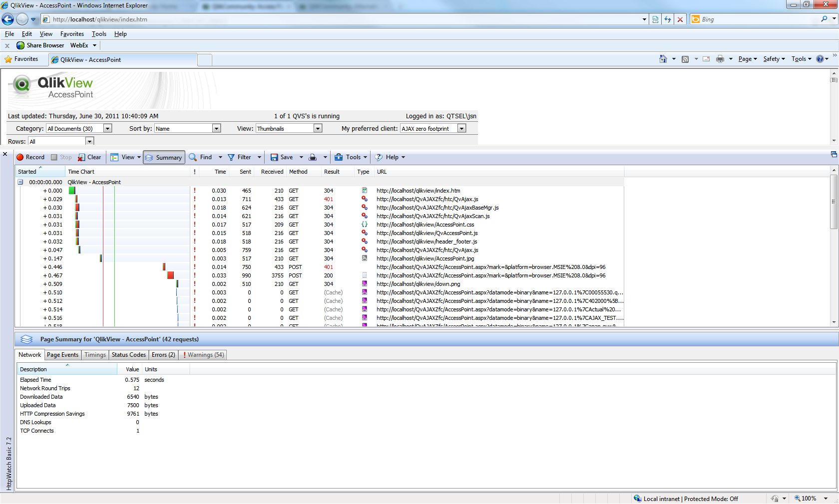Screen dimensions: 839x504
Task: Switch to the Warnings (54) tab
Action: pos(203,355)
